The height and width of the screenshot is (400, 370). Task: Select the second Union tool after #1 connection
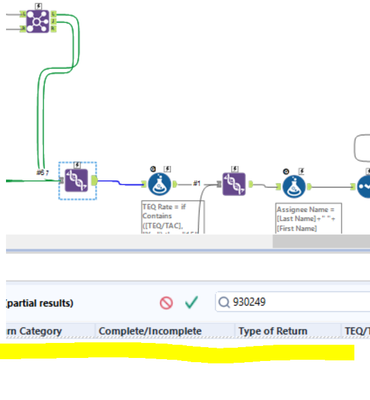click(234, 184)
